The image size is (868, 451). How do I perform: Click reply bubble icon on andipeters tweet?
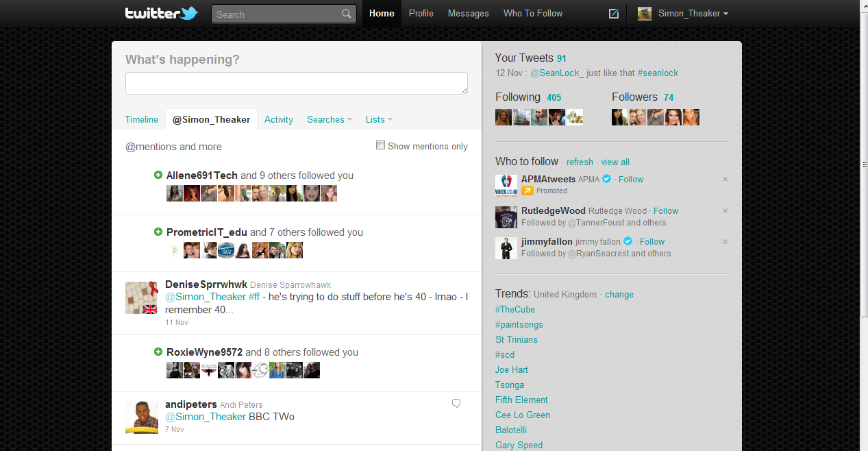click(456, 404)
